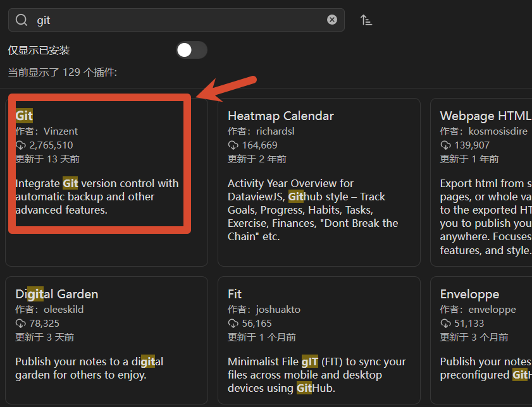
Task: Click download count 164,669
Action: pyautogui.click(x=259, y=145)
